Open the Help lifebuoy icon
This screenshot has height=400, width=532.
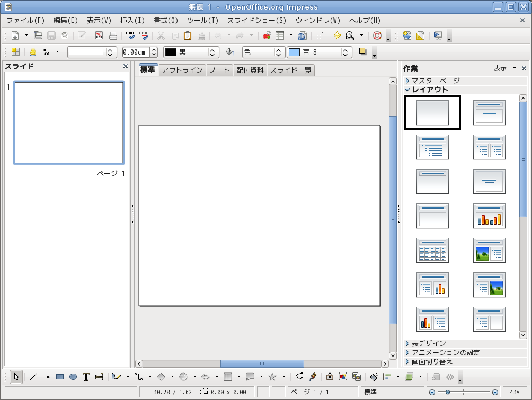[x=377, y=36]
